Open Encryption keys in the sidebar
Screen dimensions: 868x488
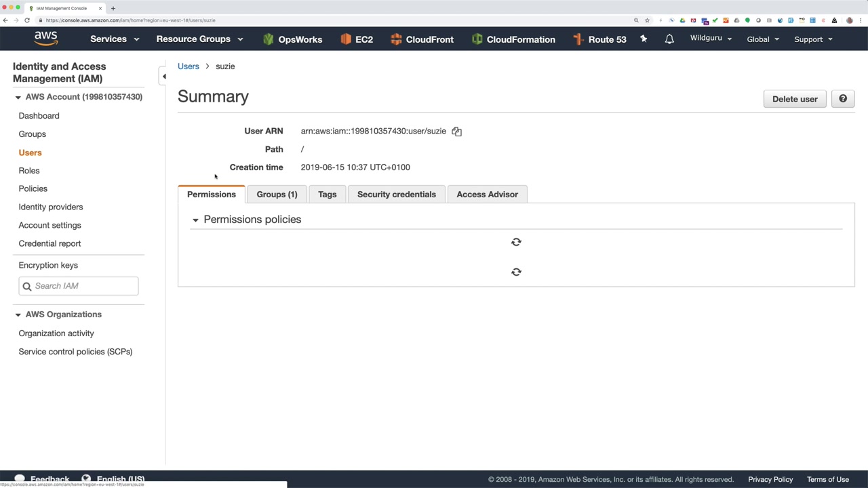(x=48, y=265)
